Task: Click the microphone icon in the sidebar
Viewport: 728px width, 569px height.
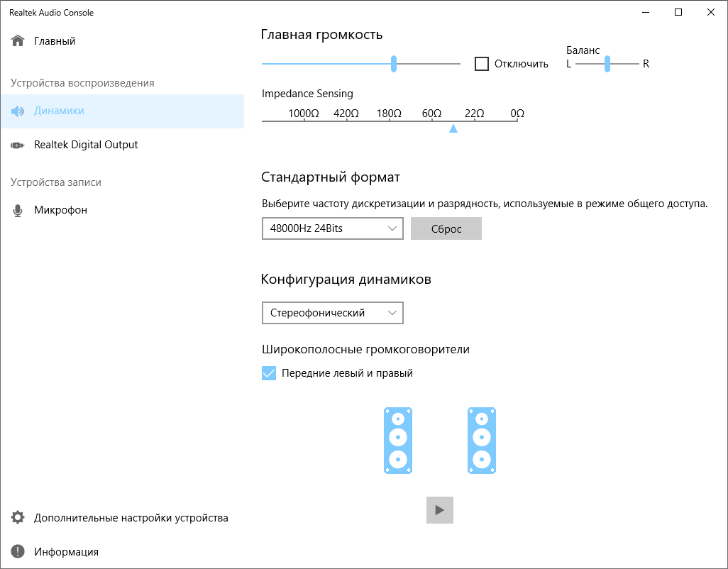Action: [18, 211]
